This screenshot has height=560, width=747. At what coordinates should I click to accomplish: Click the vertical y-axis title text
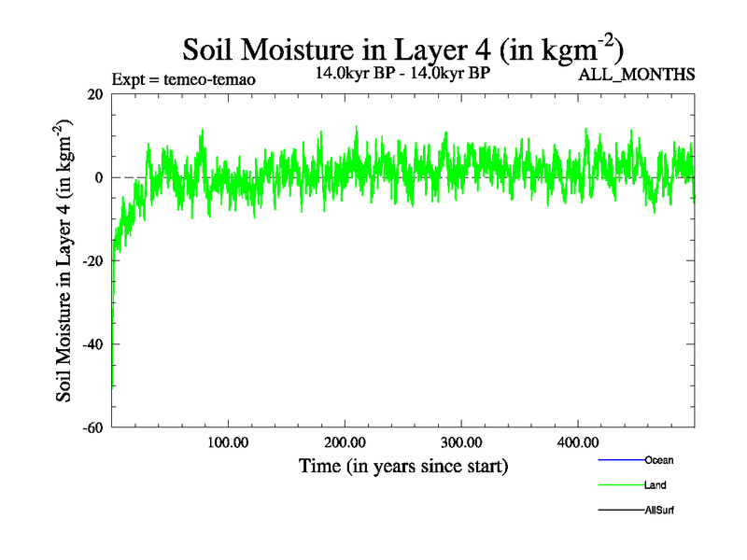coord(65,260)
